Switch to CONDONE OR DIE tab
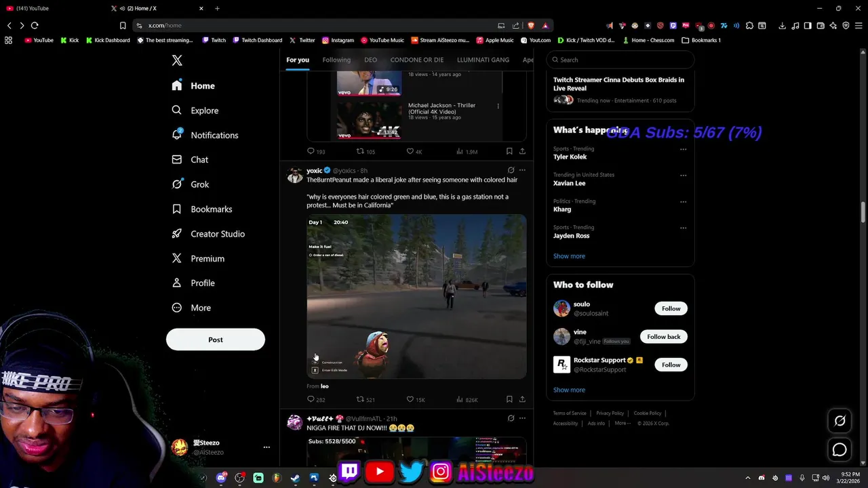The image size is (868, 488). pos(417,60)
